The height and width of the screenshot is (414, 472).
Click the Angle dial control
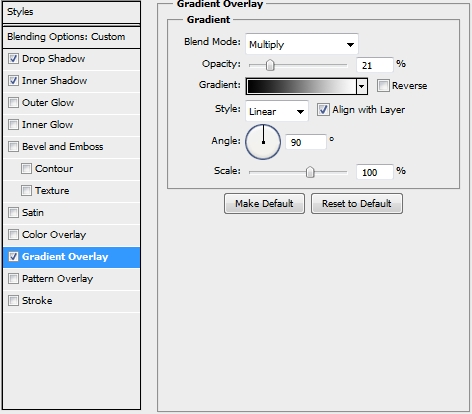coord(263,142)
